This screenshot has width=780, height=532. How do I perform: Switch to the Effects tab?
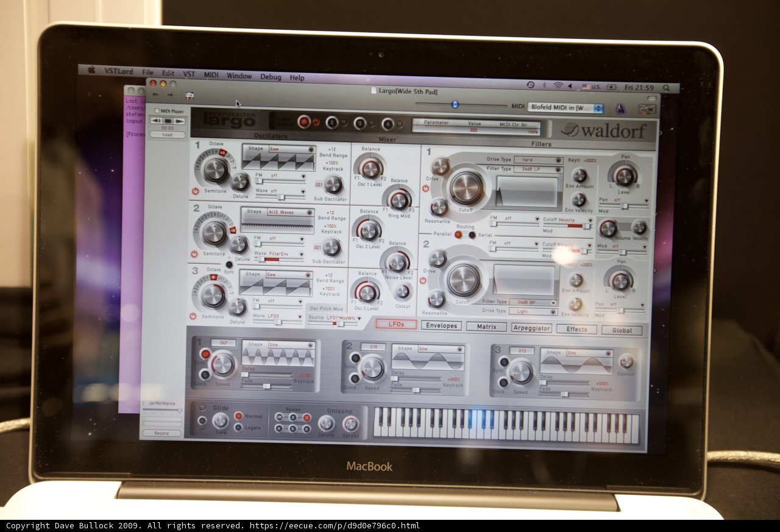[x=576, y=329]
